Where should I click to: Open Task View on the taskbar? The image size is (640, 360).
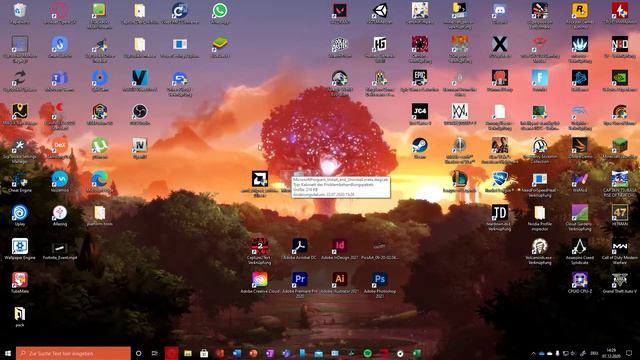(x=155, y=353)
